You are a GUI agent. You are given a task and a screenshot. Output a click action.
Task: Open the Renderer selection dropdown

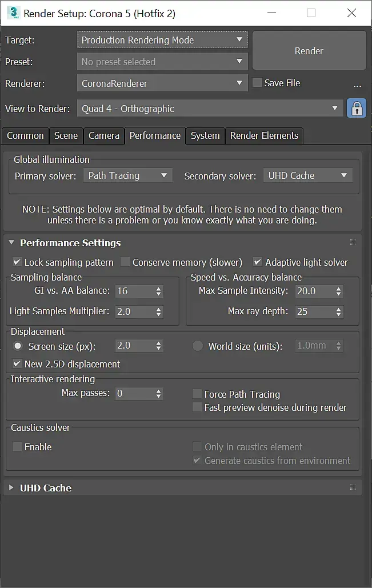[162, 83]
